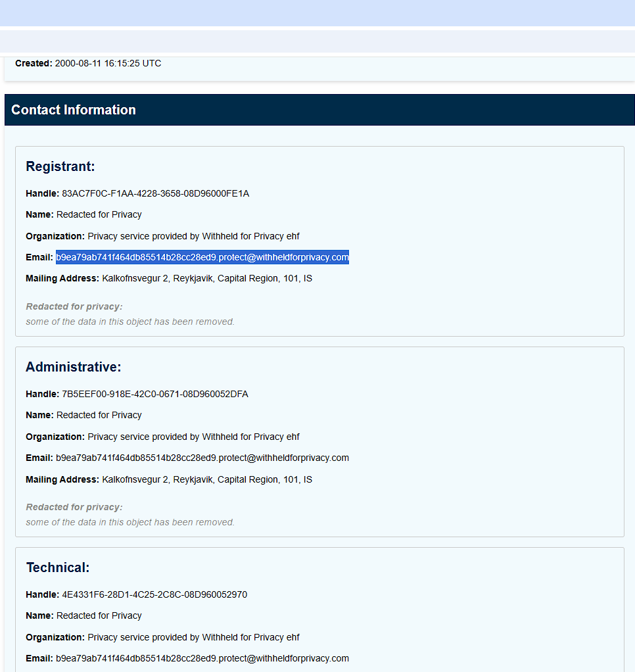Screen dimensions: 635x672
Task: Select the Administrative 'Redacted for privacy:' note
Action: pos(74,508)
